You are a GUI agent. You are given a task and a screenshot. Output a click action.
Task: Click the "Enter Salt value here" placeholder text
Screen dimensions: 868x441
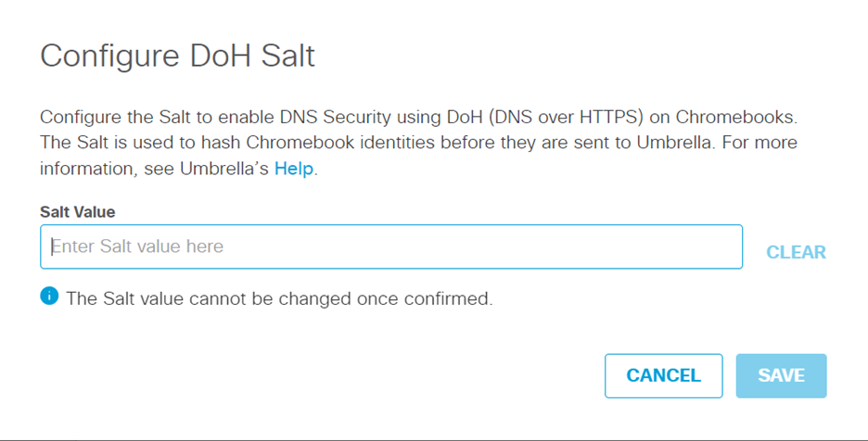tap(137, 246)
